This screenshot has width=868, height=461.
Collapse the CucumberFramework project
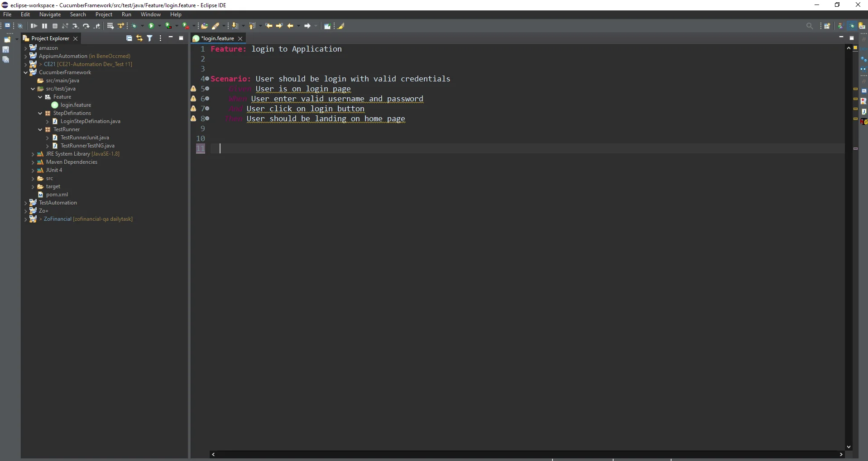26,73
